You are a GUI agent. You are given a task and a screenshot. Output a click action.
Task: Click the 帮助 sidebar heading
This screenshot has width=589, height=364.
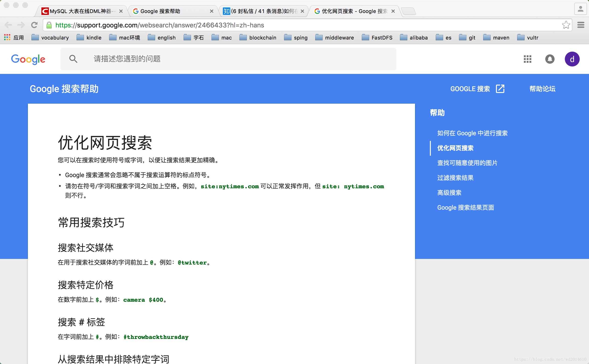pyautogui.click(x=437, y=113)
